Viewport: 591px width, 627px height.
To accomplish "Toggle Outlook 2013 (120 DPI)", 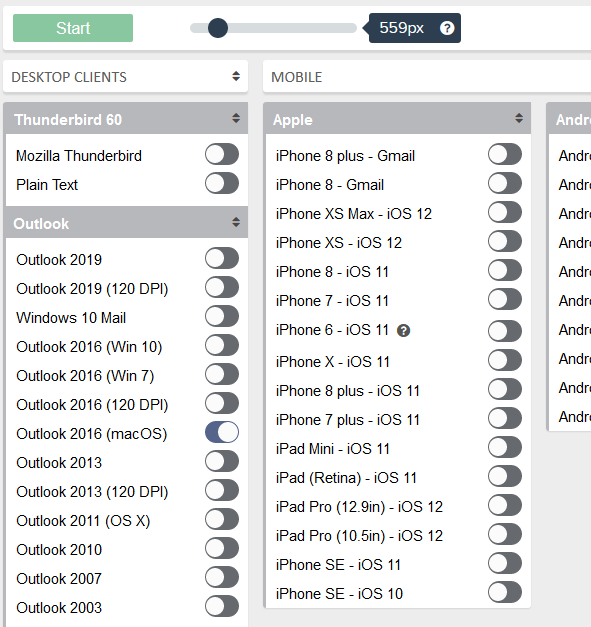I will point(222,490).
